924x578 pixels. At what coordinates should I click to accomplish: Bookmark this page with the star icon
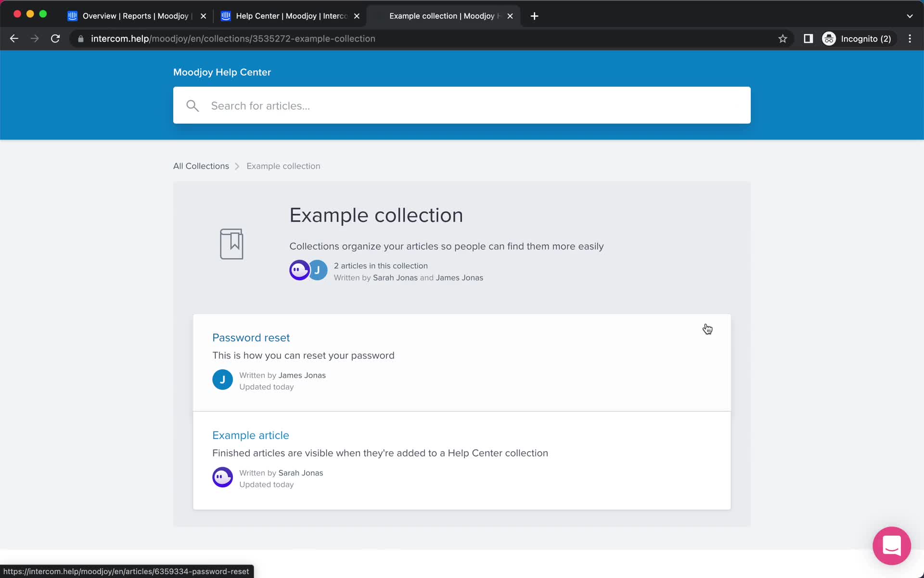[783, 39]
